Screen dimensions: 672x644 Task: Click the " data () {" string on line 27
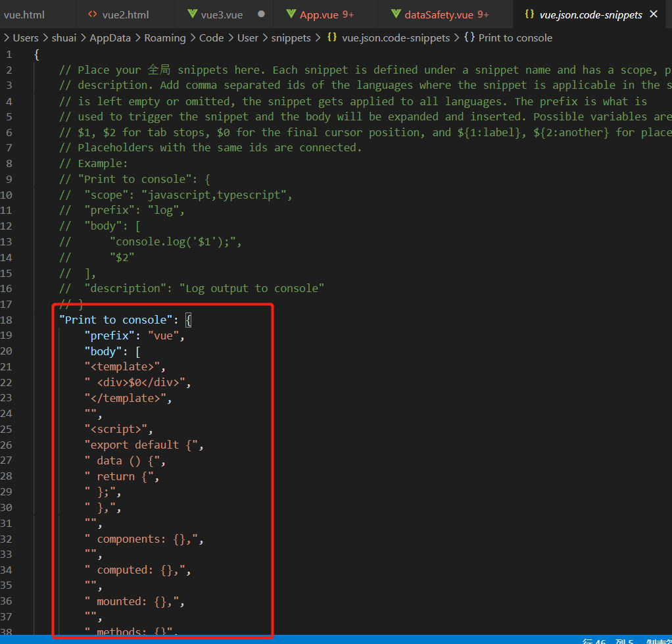click(122, 461)
